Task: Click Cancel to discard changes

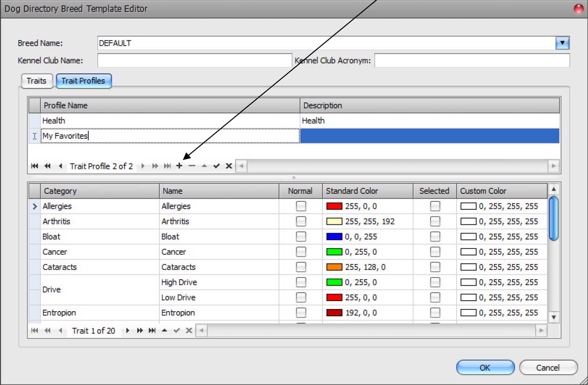Action: click(549, 367)
